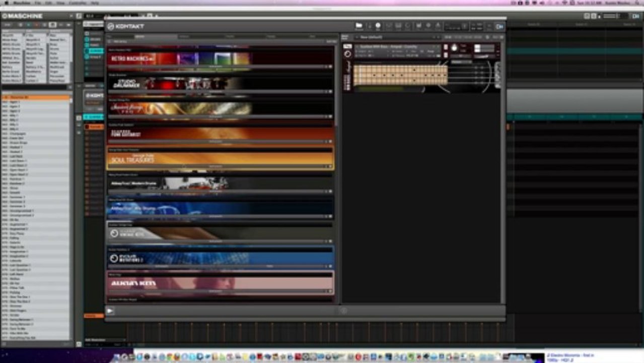Screen dimensions: 644x363
Task: Select the Scarbee Funk Guitarist library banner
Action: click(x=220, y=133)
